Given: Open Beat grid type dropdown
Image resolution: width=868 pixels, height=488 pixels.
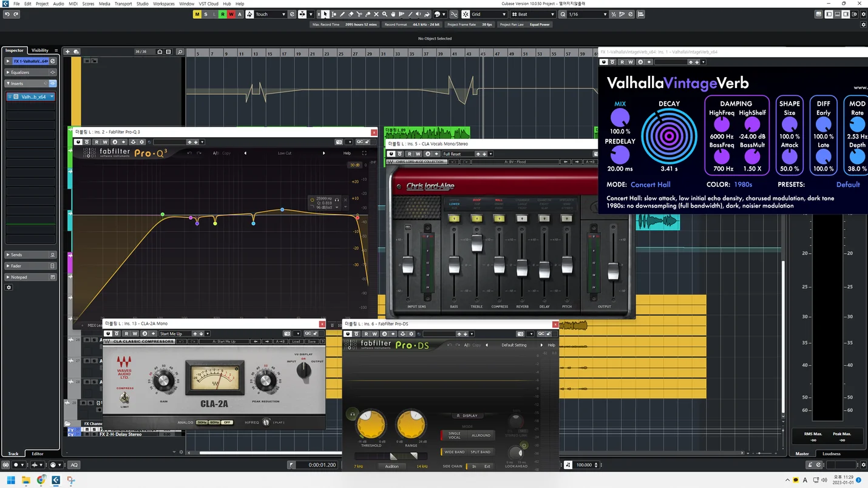Looking at the screenshot, I should click(x=534, y=14).
